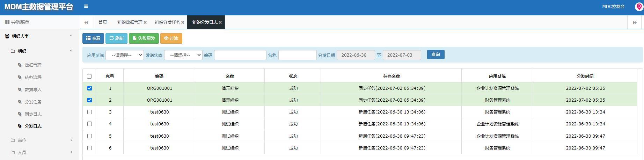Open the 应用系统 dropdown

point(125,55)
